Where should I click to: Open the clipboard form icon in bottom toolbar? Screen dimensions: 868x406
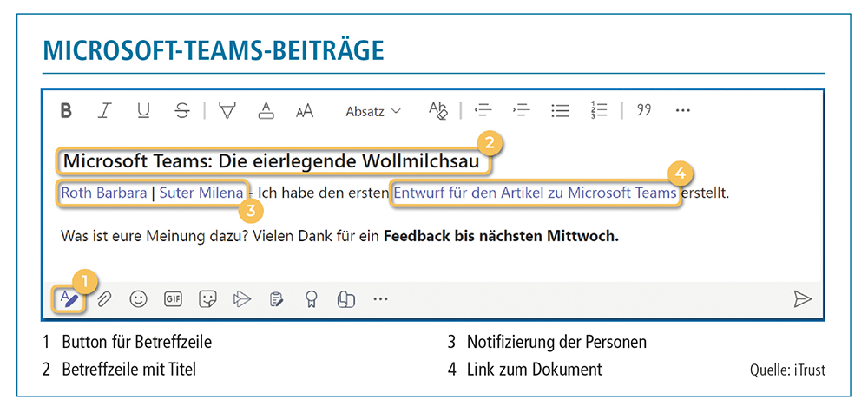(x=276, y=300)
